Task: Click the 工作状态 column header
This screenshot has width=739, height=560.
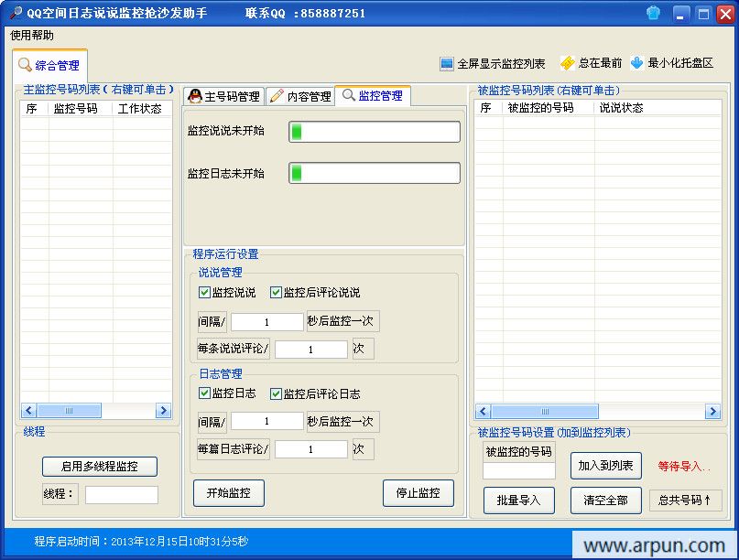Action: pyautogui.click(x=142, y=109)
